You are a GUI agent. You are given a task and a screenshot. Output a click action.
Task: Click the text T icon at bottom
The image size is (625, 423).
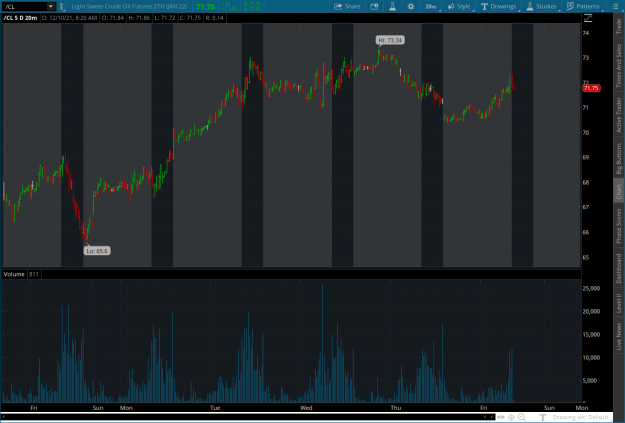(542, 417)
